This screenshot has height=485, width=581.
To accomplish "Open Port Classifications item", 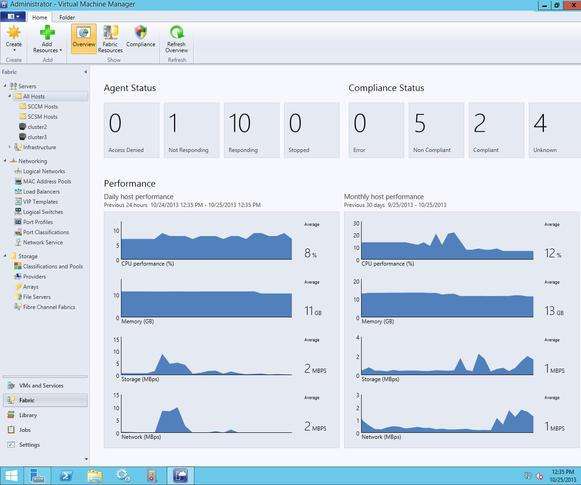I will click(42, 232).
